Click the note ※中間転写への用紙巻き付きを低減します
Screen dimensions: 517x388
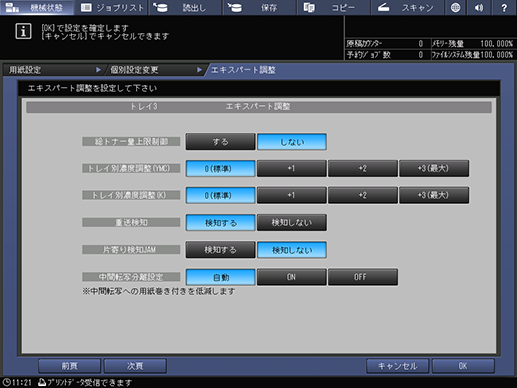(159, 291)
